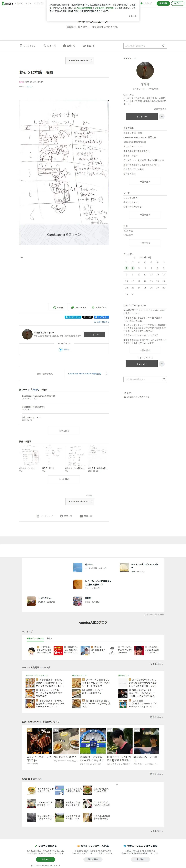Open the アクセスデータの利用 link
Image resolution: width=186 pixels, height=868 pixels.
pos(104,8)
